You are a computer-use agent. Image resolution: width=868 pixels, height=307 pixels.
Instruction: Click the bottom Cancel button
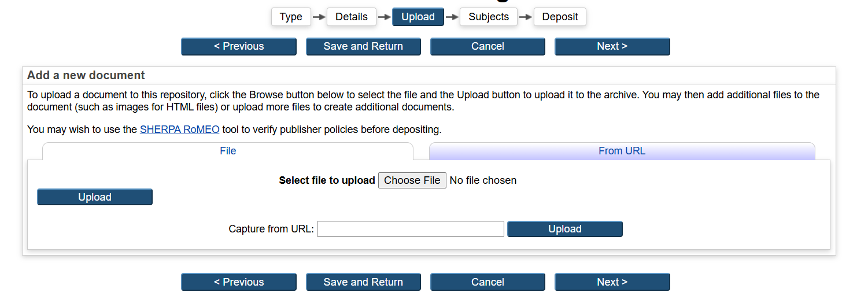click(487, 282)
